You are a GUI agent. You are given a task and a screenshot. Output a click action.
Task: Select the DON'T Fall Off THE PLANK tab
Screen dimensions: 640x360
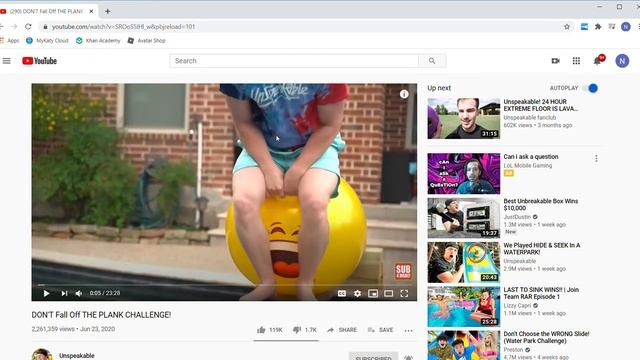pos(47,11)
